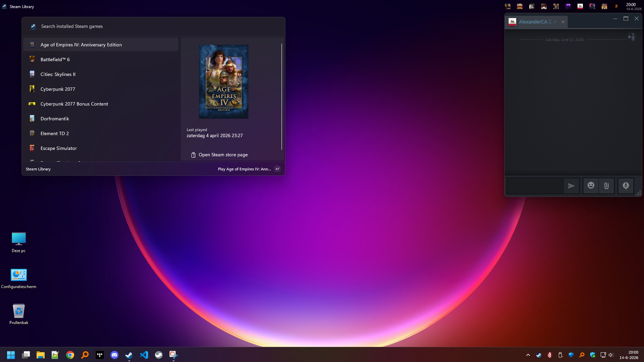Select Battlefield 6 in the games list
This screenshot has width=644, height=362.
[101, 59]
